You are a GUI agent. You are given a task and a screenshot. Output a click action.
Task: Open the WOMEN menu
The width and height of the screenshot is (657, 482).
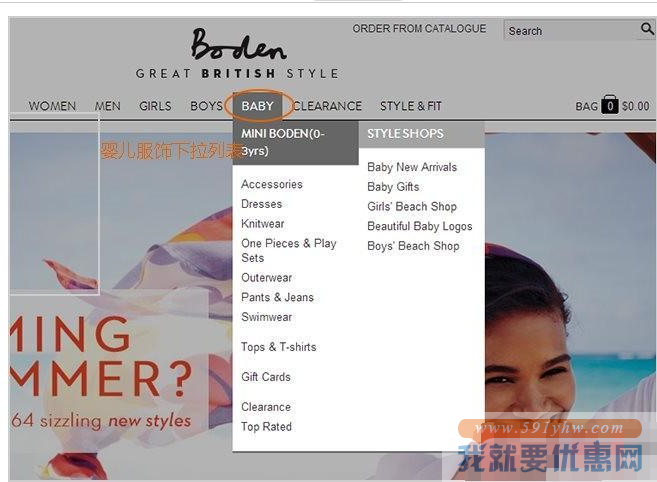coord(52,106)
